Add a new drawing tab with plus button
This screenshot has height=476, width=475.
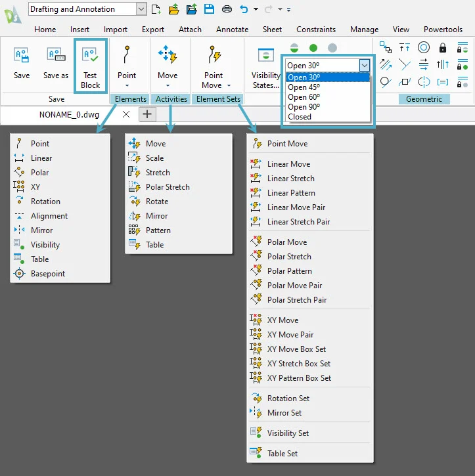(x=147, y=114)
